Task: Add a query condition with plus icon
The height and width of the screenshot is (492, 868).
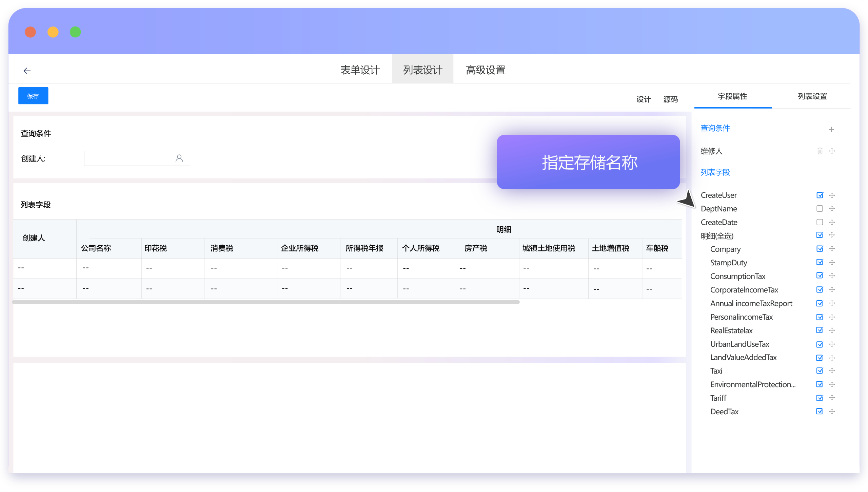Action: 831,129
